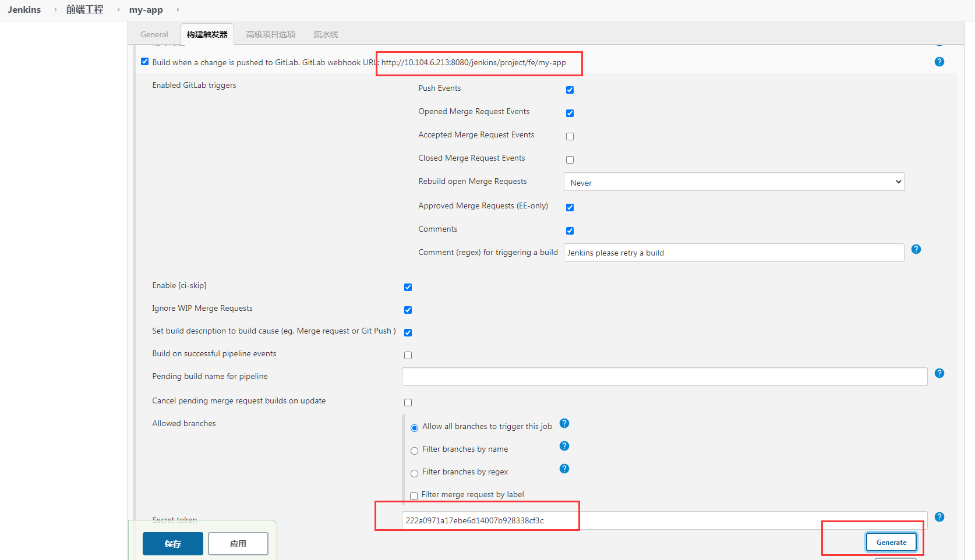Open help for comment regex field
The image size is (975, 560).
coord(916,249)
